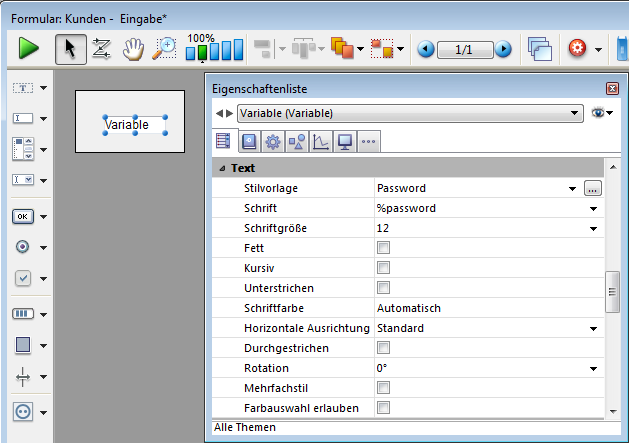
Task: Select the Variable object on the form
Action: pyautogui.click(x=127, y=125)
